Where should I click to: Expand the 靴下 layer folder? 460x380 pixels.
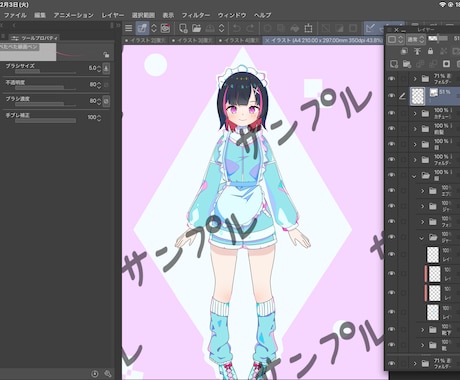click(x=423, y=330)
